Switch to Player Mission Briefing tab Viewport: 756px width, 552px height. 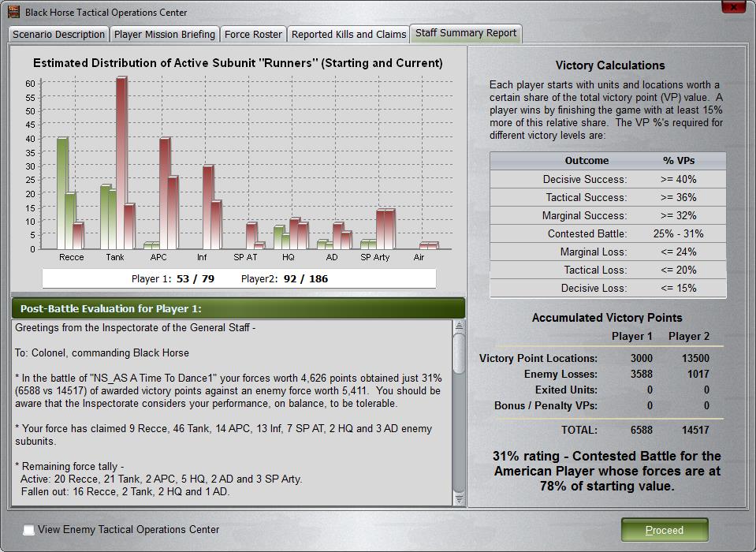click(x=165, y=34)
